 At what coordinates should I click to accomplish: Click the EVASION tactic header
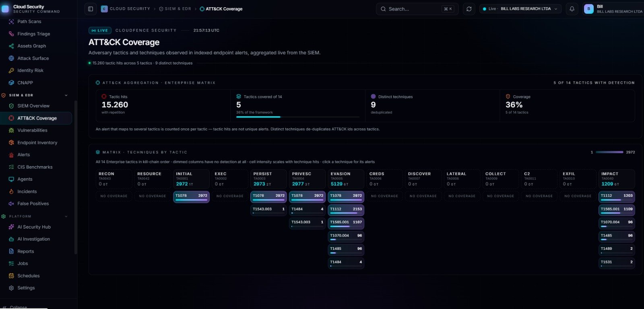346,179
